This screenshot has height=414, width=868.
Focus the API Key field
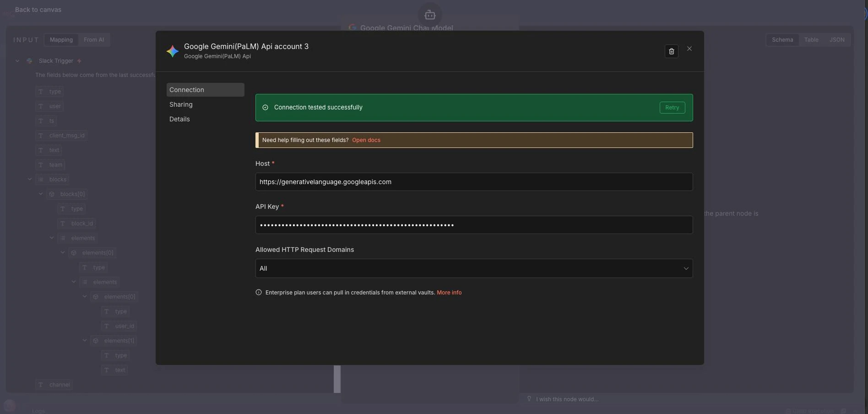[474, 225]
